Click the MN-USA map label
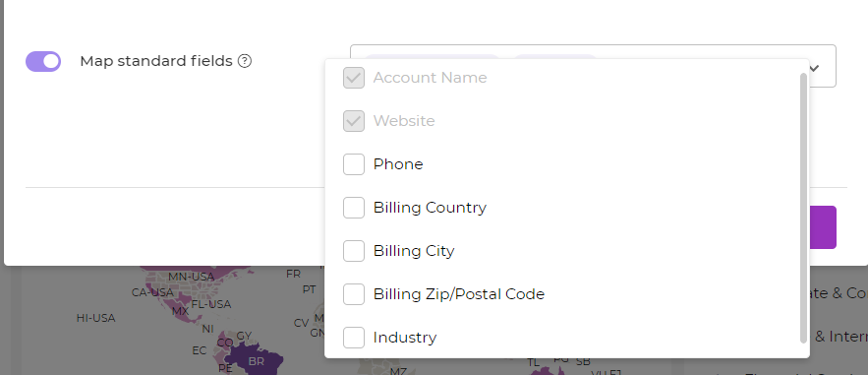This screenshot has width=868, height=375. tap(192, 277)
